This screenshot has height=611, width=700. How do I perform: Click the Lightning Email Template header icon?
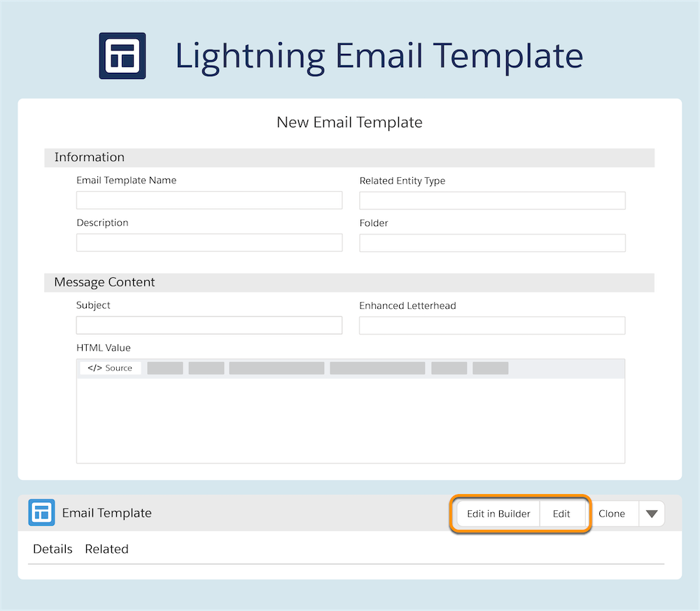122,56
